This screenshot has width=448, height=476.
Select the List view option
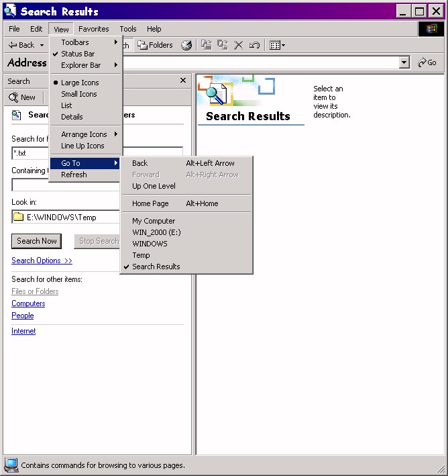point(86,105)
